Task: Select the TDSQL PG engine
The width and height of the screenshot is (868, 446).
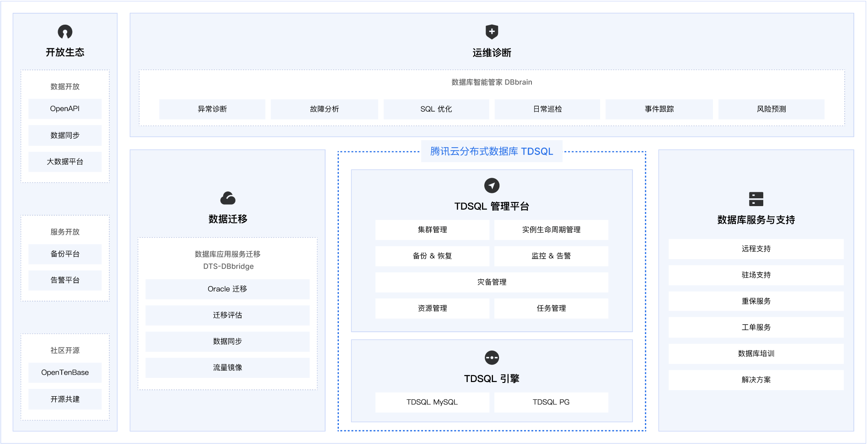Action: coord(551,402)
